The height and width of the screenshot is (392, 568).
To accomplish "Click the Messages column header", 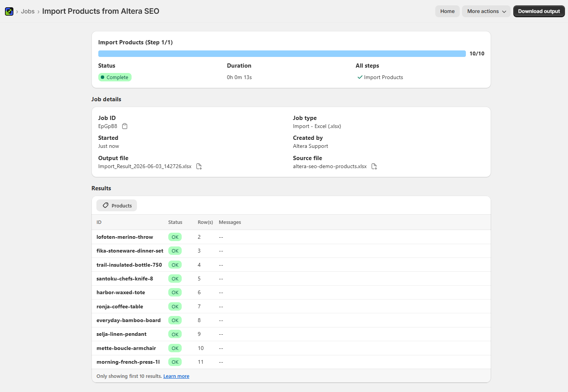I will [x=230, y=222].
